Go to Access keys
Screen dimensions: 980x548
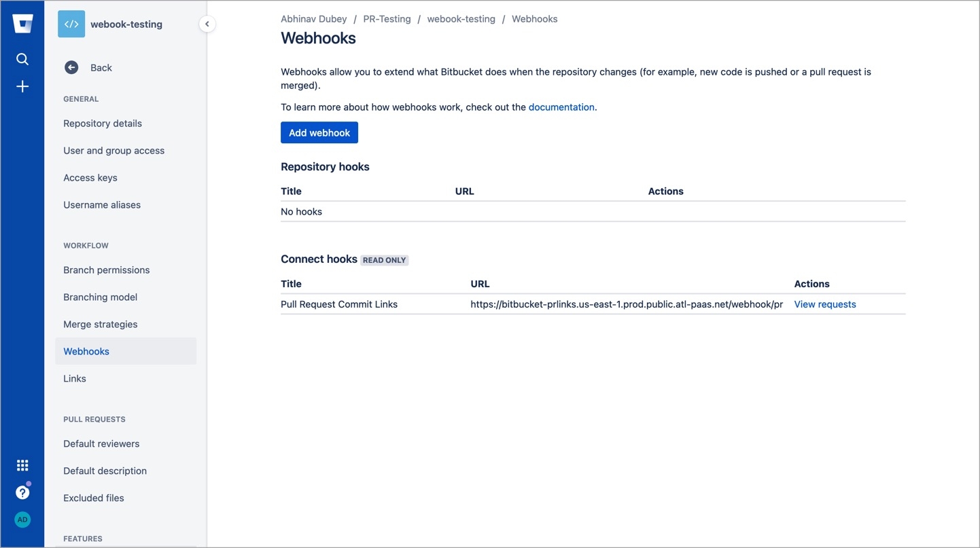(90, 178)
